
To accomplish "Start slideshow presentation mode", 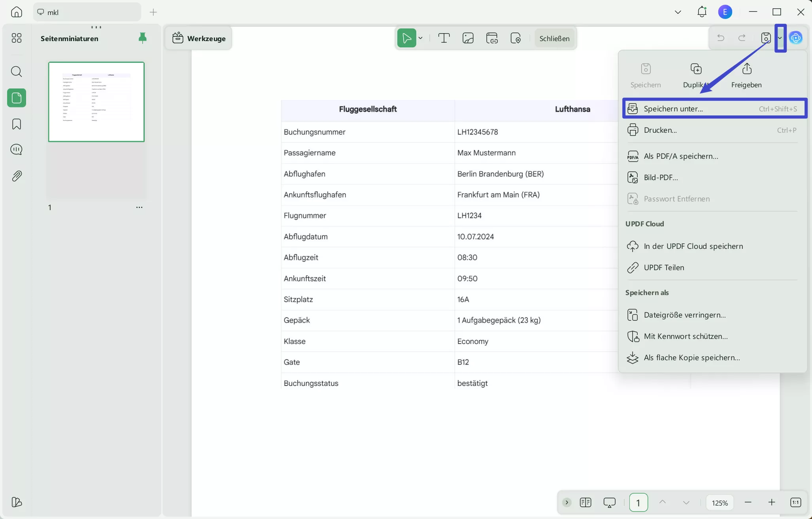I will click(609, 502).
